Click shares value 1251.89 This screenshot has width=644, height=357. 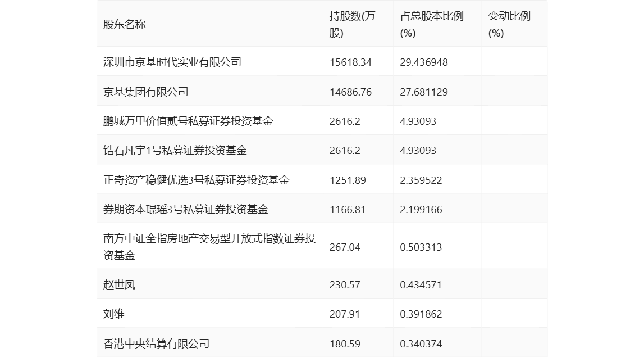(x=348, y=180)
